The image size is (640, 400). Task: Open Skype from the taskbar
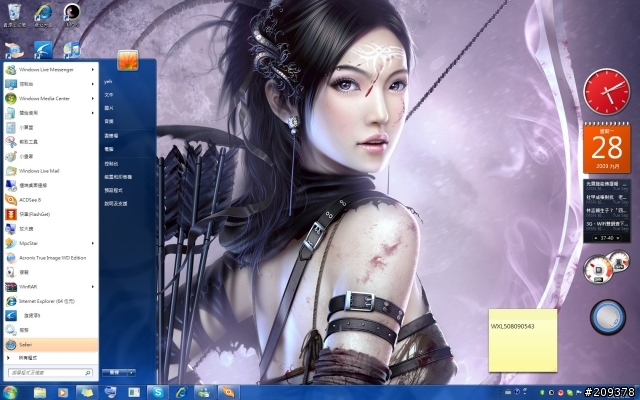click(158, 392)
